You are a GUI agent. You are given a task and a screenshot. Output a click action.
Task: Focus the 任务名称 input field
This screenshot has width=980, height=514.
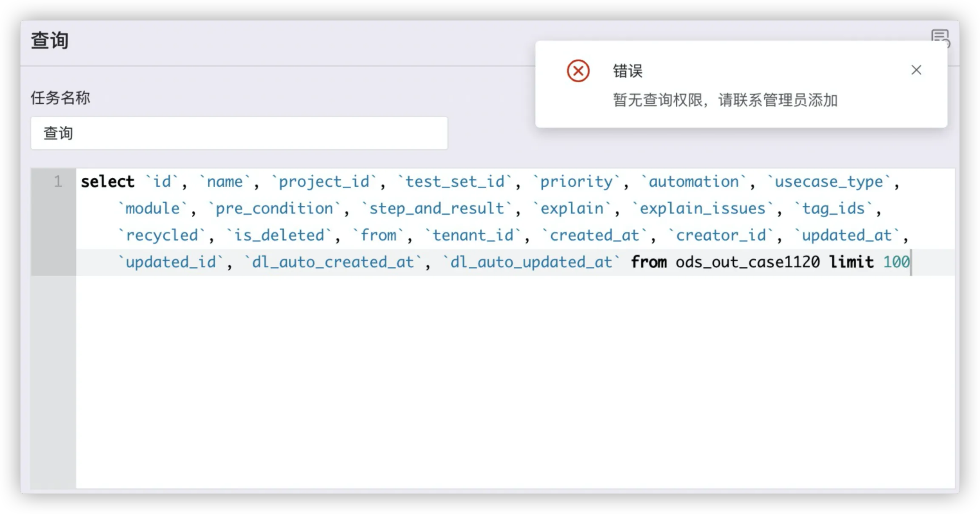pyautogui.click(x=239, y=133)
